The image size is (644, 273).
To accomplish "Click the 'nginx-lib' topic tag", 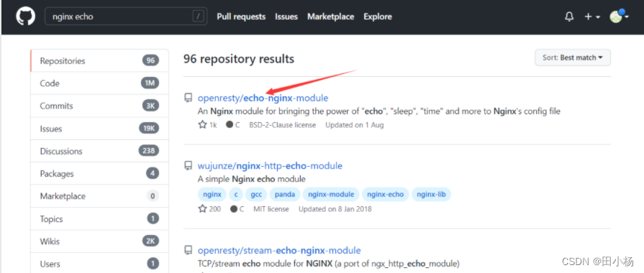I will 431,194.
